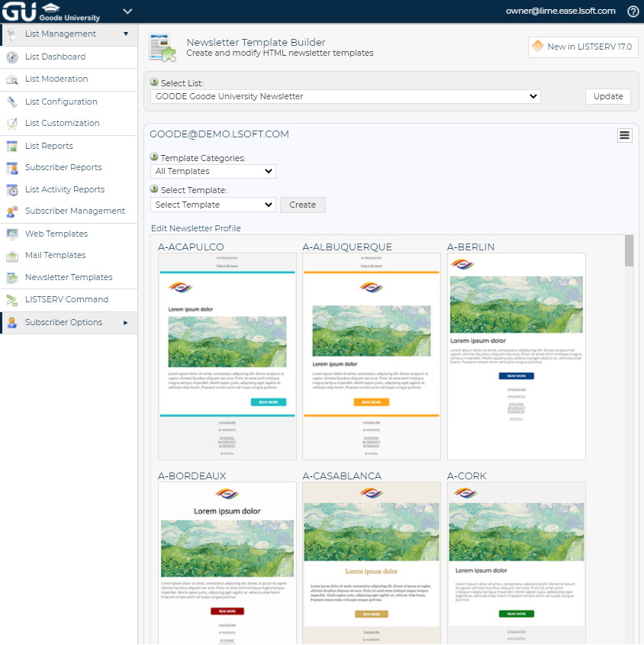Image resolution: width=644 pixels, height=645 pixels.
Task: Open the hamburger menu for GOODE list
Action: click(x=624, y=135)
